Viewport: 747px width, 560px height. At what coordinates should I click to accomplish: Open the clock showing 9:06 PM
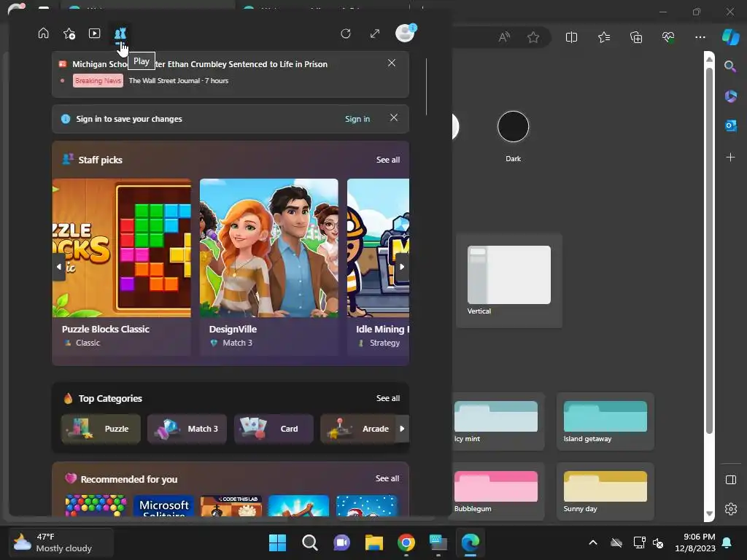695,542
